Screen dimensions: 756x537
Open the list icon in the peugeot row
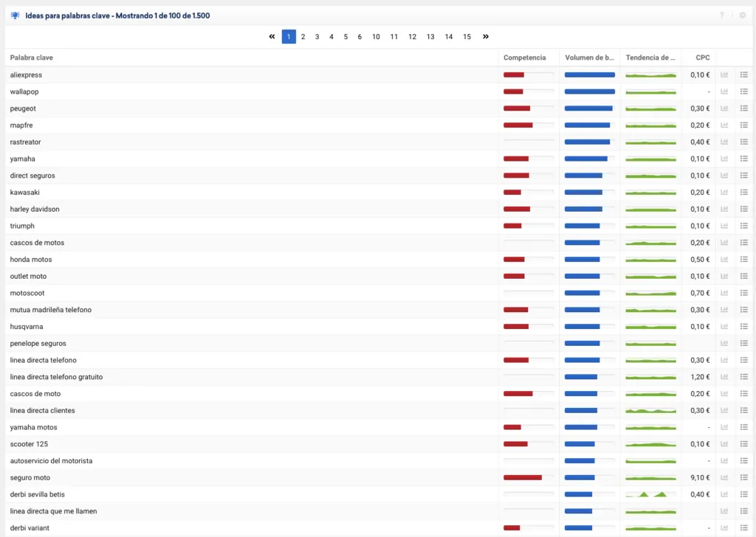pos(744,108)
